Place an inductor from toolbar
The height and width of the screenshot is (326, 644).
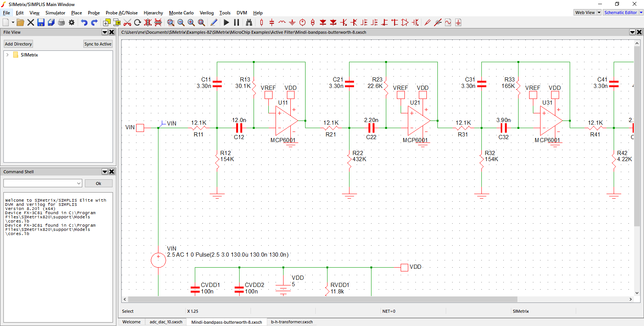(282, 22)
